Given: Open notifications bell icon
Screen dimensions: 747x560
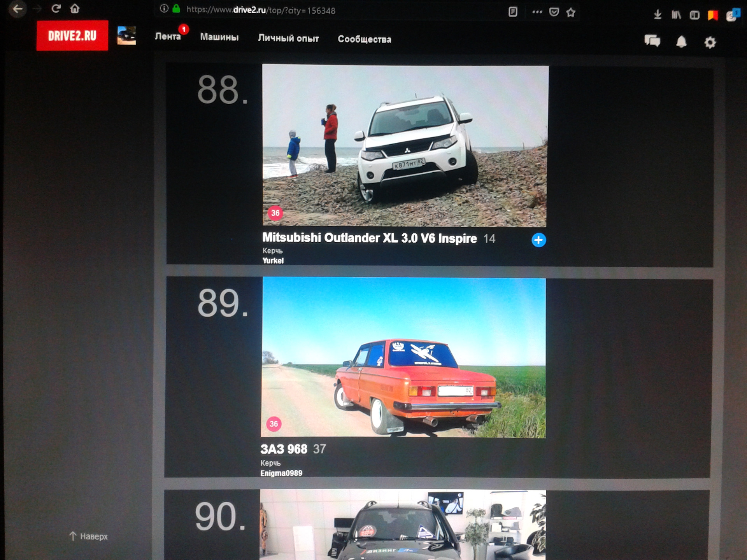Looking at the screenshot, I should [681, 42].
